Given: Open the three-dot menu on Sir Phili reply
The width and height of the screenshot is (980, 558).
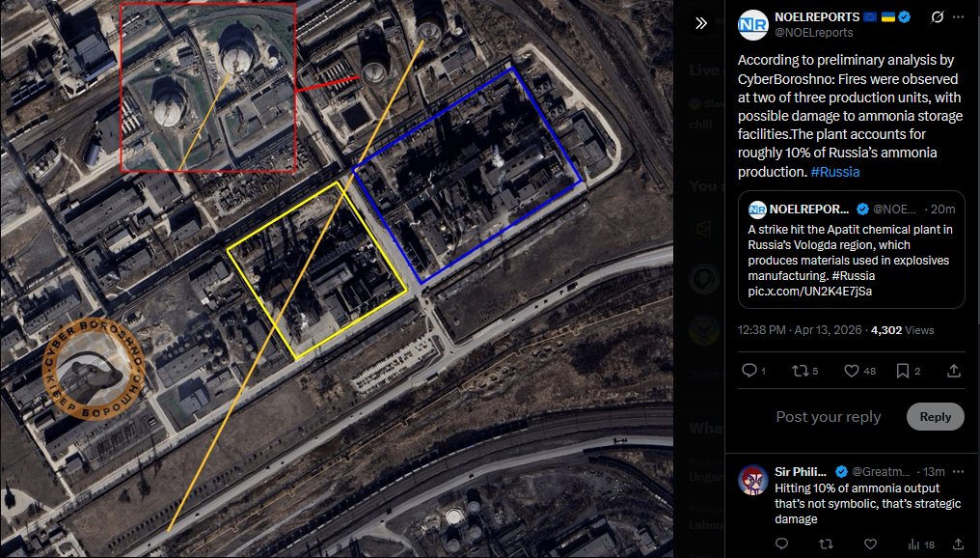Looking at the screenshot, I should (x=958, y=472).
